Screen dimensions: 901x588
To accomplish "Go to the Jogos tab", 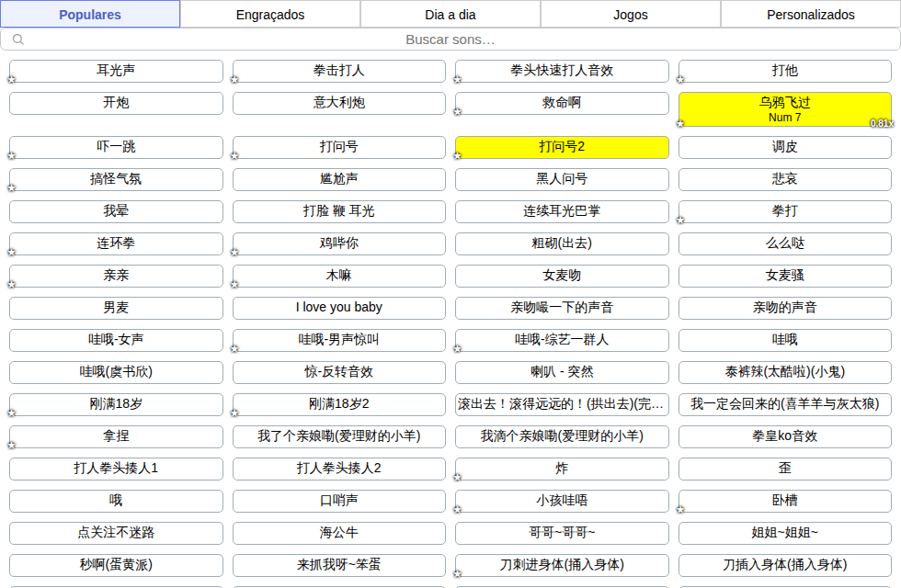I will [631, 15].
